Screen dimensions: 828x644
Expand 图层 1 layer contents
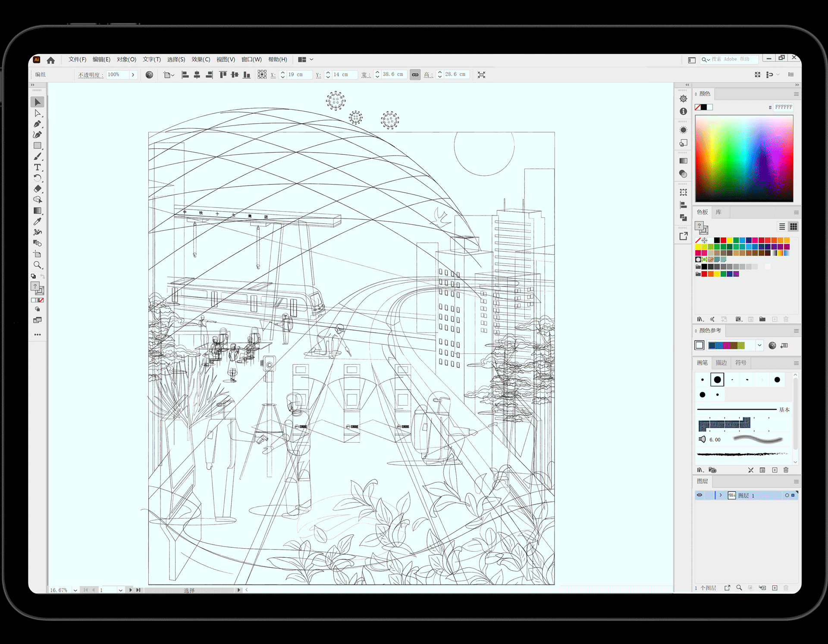pyautogui.click(x=721, y=495)
